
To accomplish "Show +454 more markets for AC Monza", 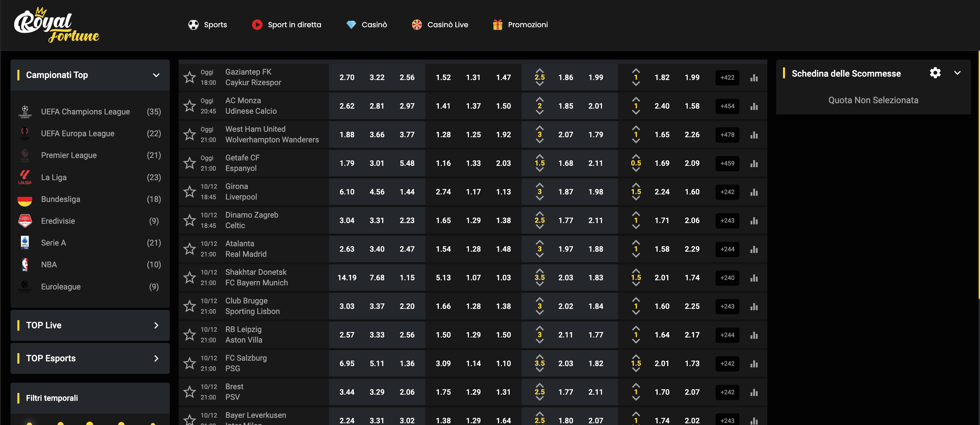I will 727,106.
